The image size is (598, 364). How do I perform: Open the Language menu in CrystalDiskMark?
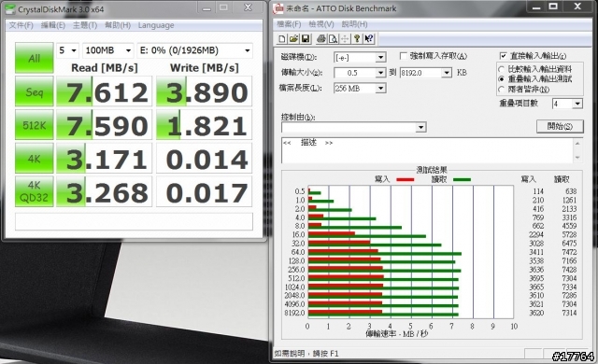[x=156, y=25]
